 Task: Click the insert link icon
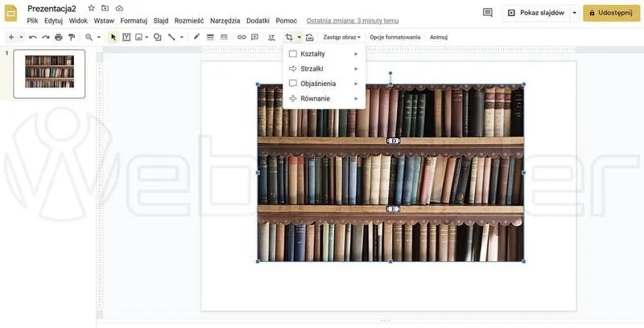(x=242, y=37)
